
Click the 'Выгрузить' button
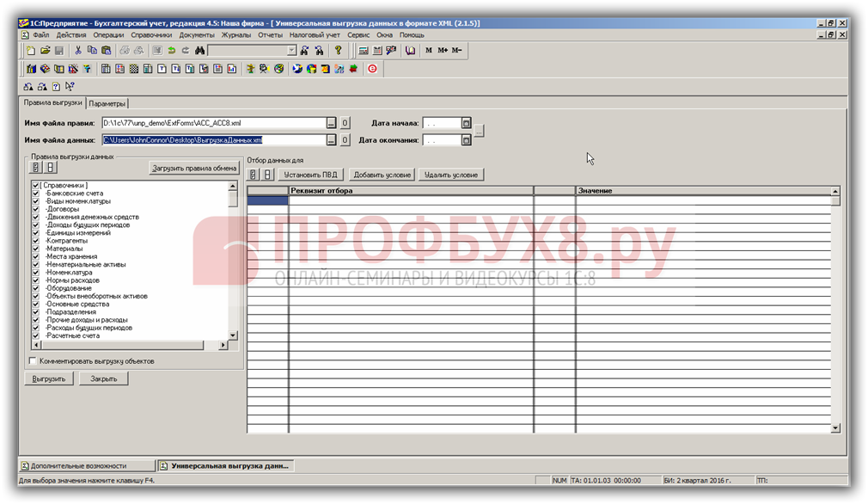(x=49, y=378)
